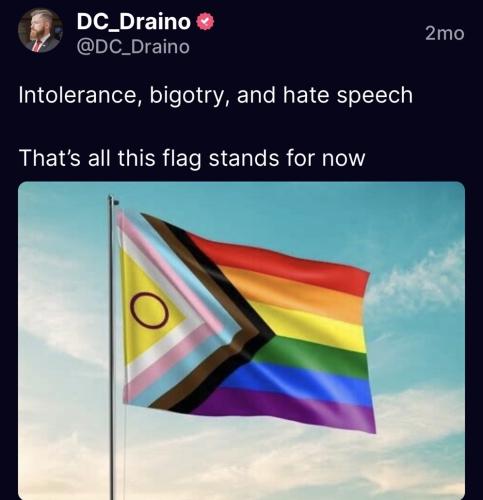The image size is (483, 500).
Task: Click the blue stripe of the flag
Action: click(300, 383)
